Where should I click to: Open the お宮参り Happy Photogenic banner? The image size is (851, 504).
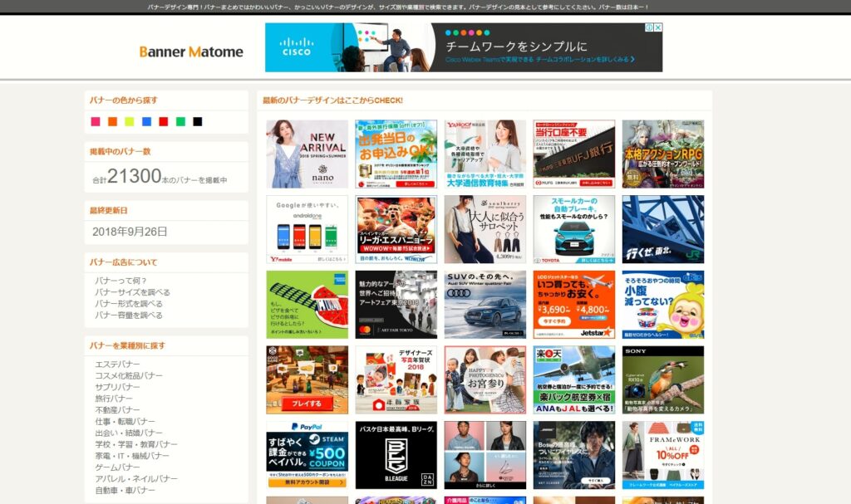point(485,379)
